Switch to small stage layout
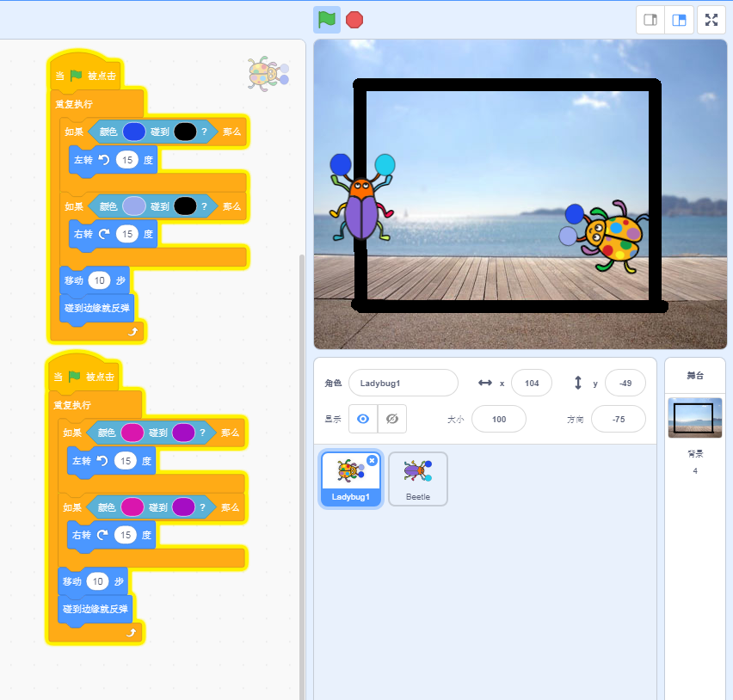This screenshot has width=733, height=700. tap(650, 20)
